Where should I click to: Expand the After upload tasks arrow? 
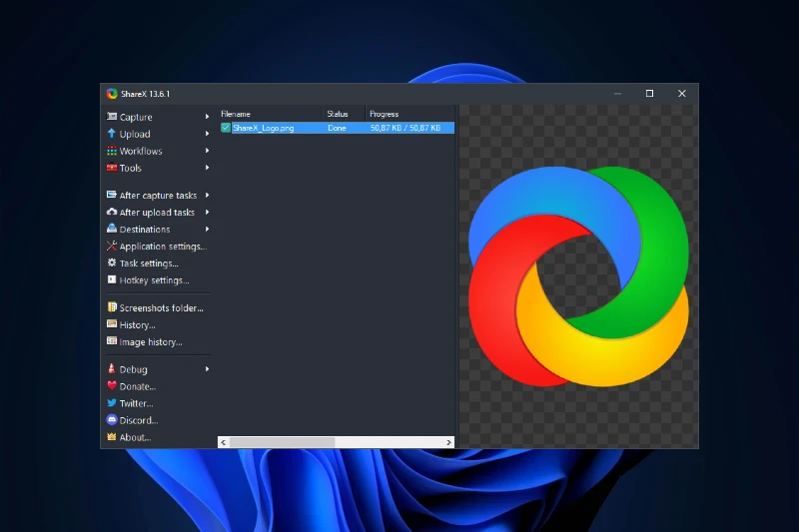coord(207,212)
